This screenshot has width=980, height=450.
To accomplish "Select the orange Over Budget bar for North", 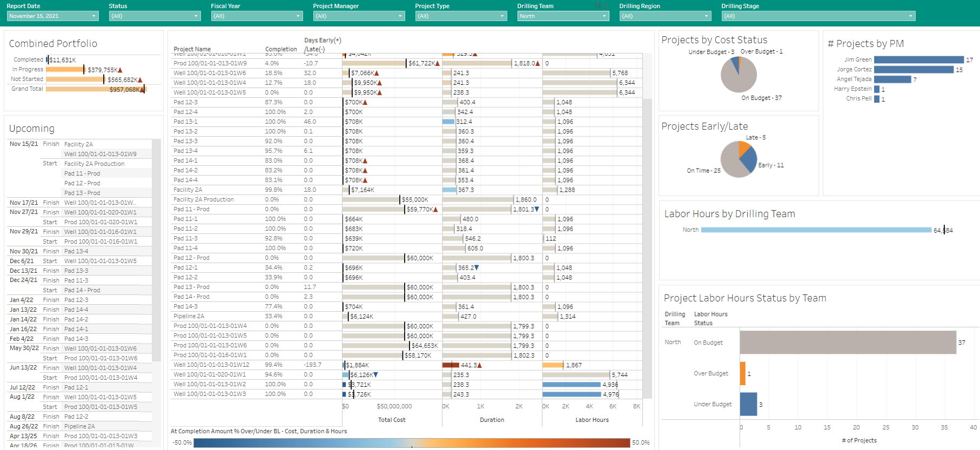I will [743, 374].
